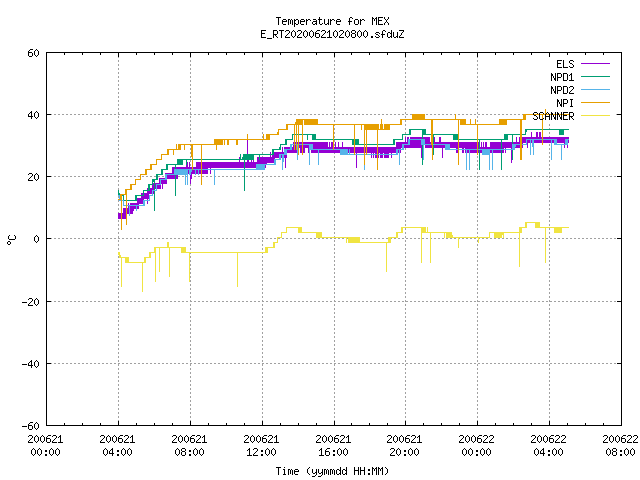
Task: Click the ELS legend label
Action: [565, 64]
